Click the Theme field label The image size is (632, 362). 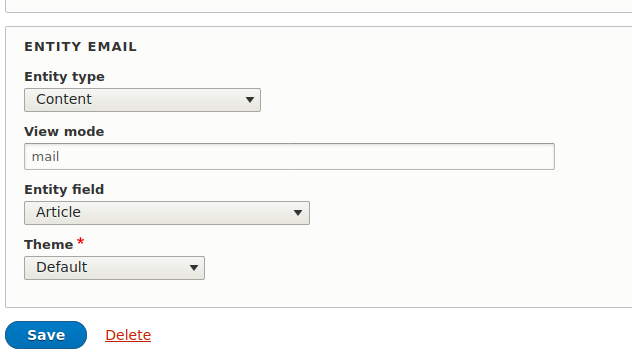click(x=49, y=244)
